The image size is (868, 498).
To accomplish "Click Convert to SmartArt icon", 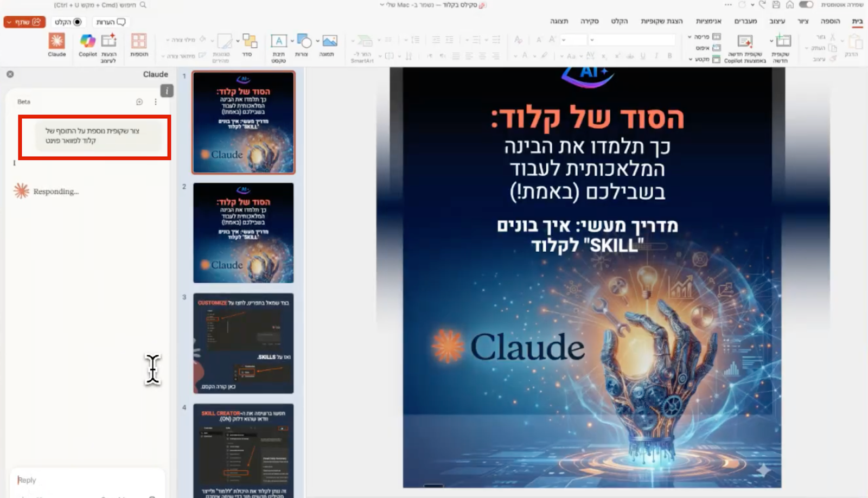I will point(365,41).
